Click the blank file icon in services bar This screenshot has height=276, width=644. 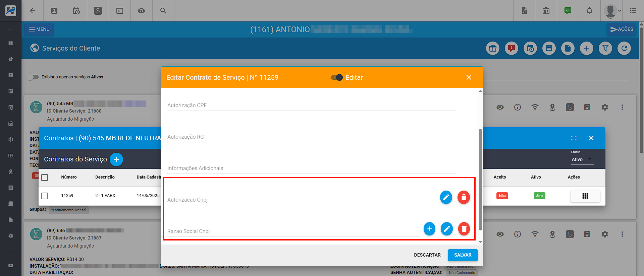click(x=568, y=48)
